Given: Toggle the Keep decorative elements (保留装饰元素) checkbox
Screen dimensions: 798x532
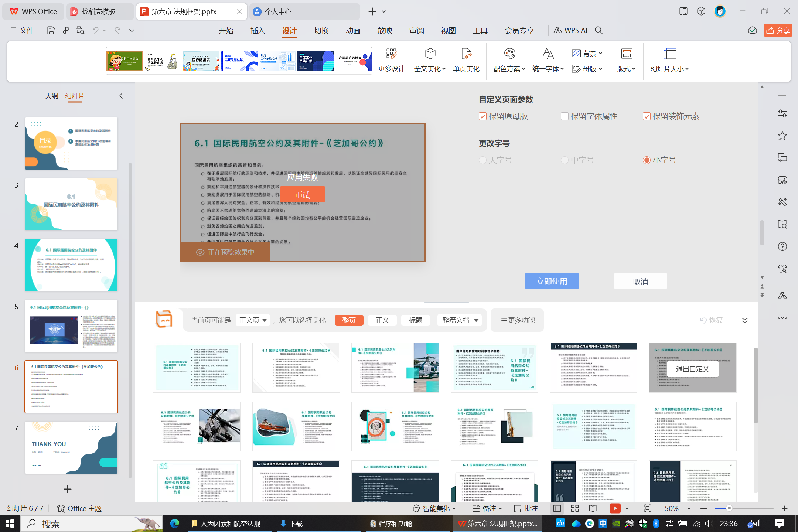Looking at the screenshot, I should click(x=647, y=116).
